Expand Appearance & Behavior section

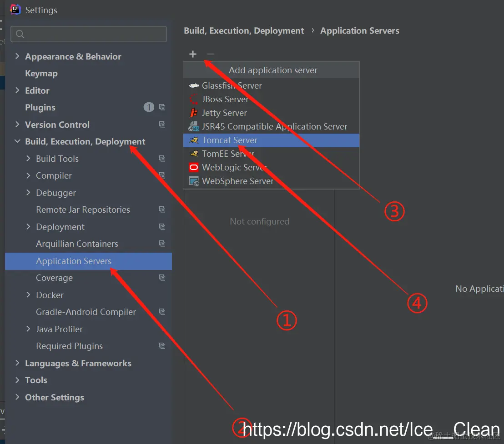tap(17, 56)
